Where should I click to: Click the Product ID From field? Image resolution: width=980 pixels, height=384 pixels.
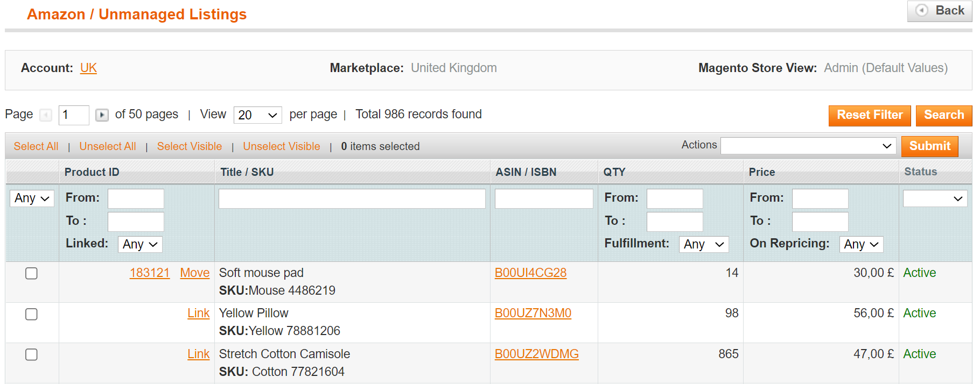click(136, 198)
